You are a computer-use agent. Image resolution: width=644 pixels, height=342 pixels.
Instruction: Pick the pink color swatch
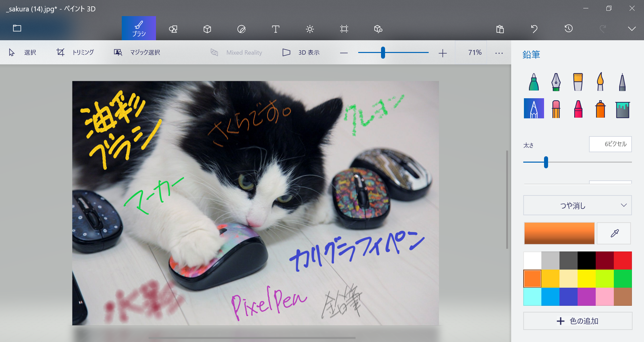(605, 297)
